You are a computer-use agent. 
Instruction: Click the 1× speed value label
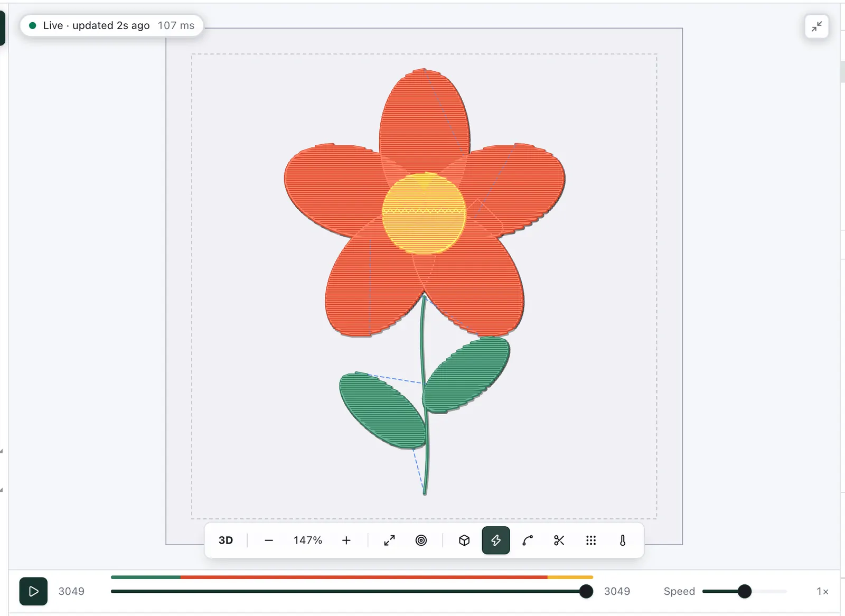point(822,591)
